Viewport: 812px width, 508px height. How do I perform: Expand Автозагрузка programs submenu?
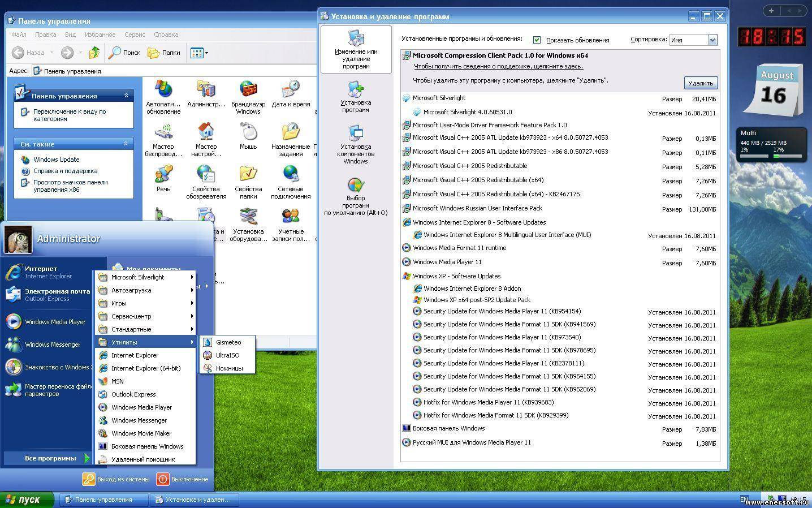[145, 290]
